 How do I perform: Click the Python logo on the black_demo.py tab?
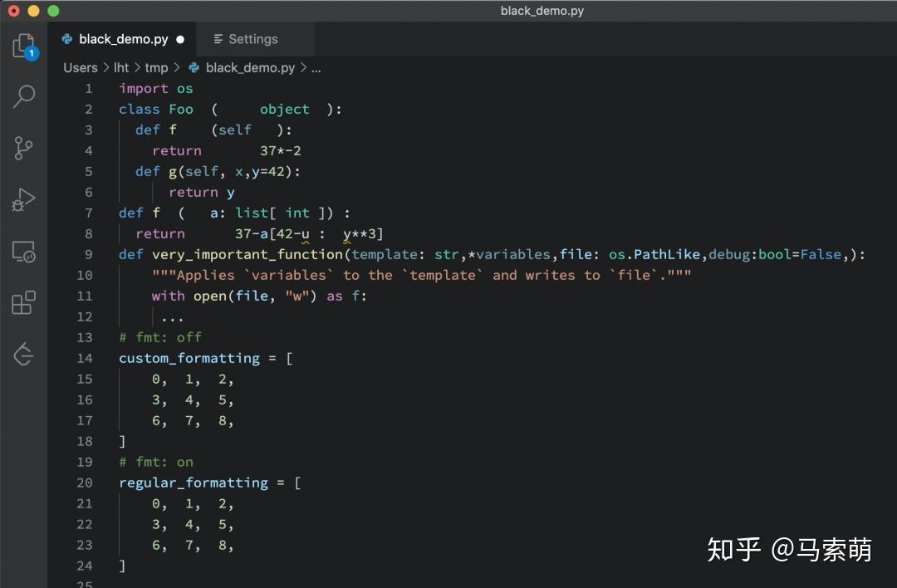[x=66, y=38]
